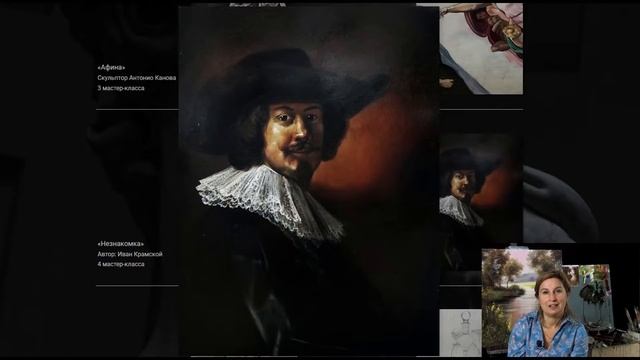640x360 pixels.
Task: Open the Creation of Adam fresco thumbnail
Action: click(x=481, y=49)
